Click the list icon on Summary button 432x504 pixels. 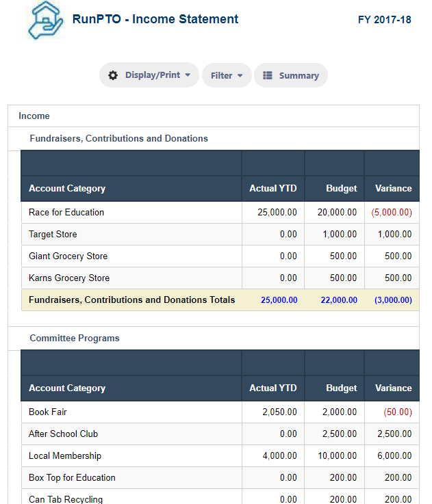click(x=268, y=75)
